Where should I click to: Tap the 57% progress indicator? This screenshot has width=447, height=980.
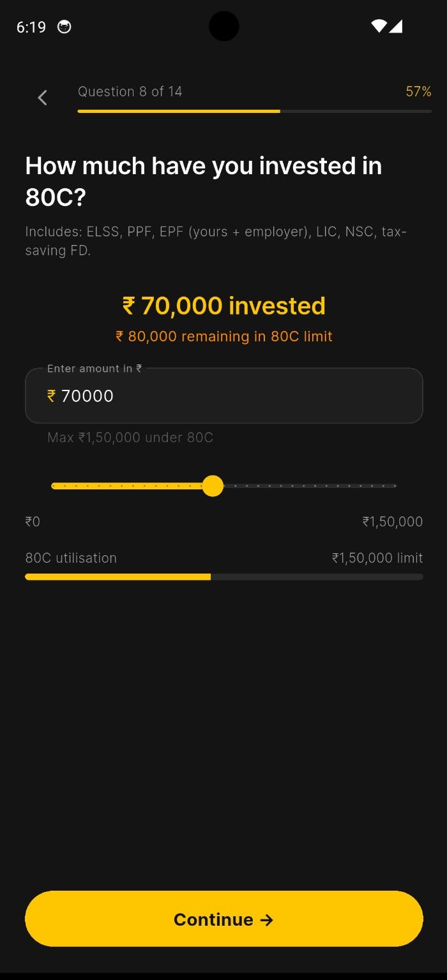418,92
